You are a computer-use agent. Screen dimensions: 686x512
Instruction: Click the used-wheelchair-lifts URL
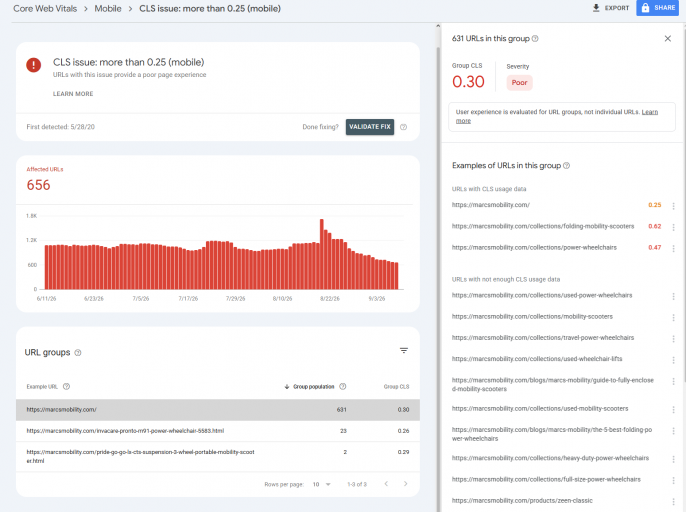click(537, 359)
